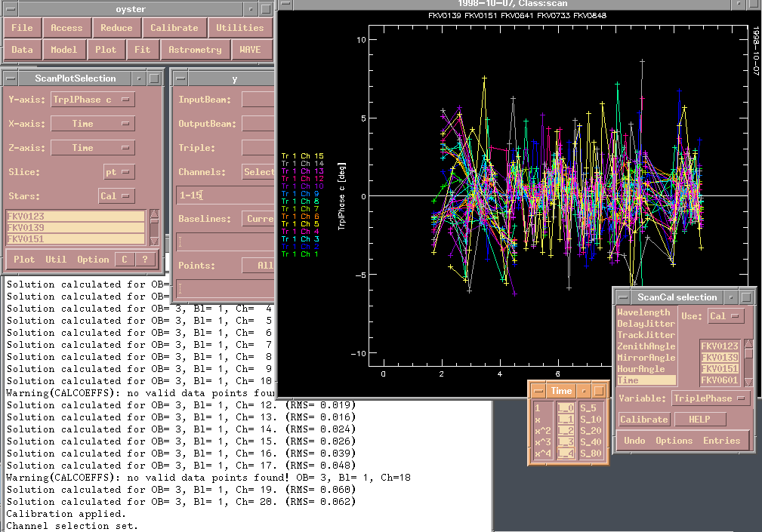Image resolution: width=762 pixels, height=532 pixels.
Task: Open window menu of the y panel
Action: click(x=180, y=78)
